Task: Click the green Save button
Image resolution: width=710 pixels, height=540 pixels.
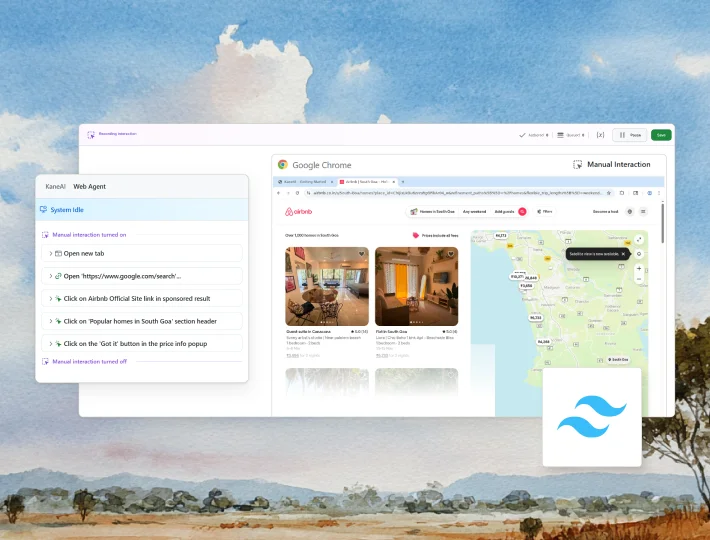Action: pos(661,135)
